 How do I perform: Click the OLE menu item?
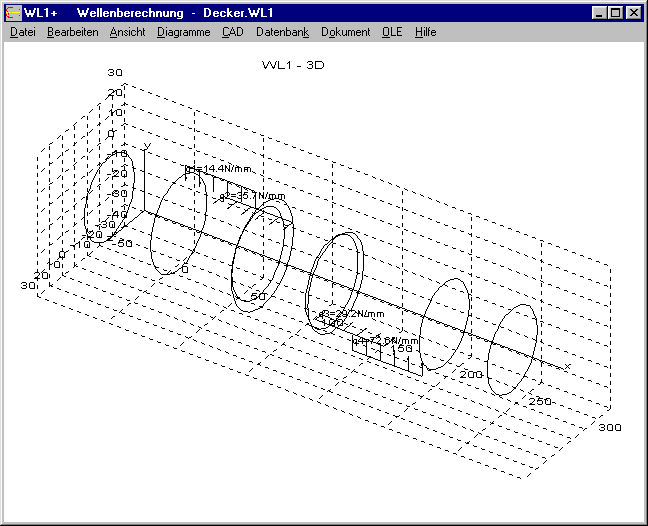coord(391,32)
